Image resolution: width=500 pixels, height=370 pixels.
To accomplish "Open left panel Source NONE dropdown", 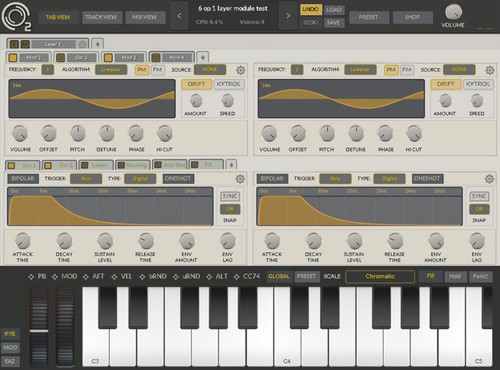I will [210, 70].
